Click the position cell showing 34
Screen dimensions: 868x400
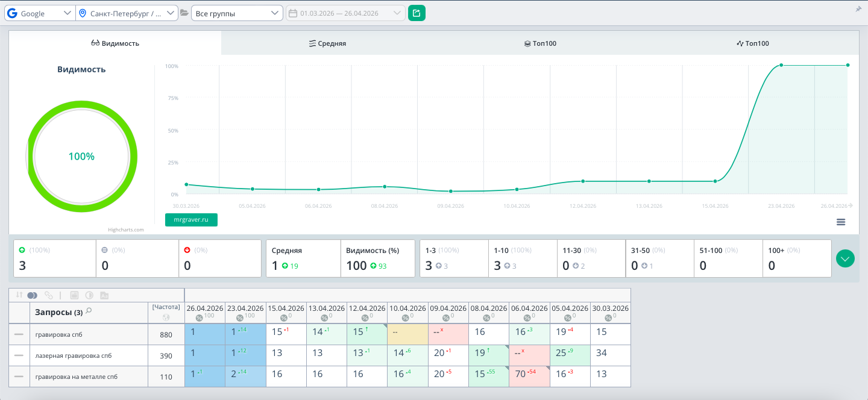(x=611, y=355)
